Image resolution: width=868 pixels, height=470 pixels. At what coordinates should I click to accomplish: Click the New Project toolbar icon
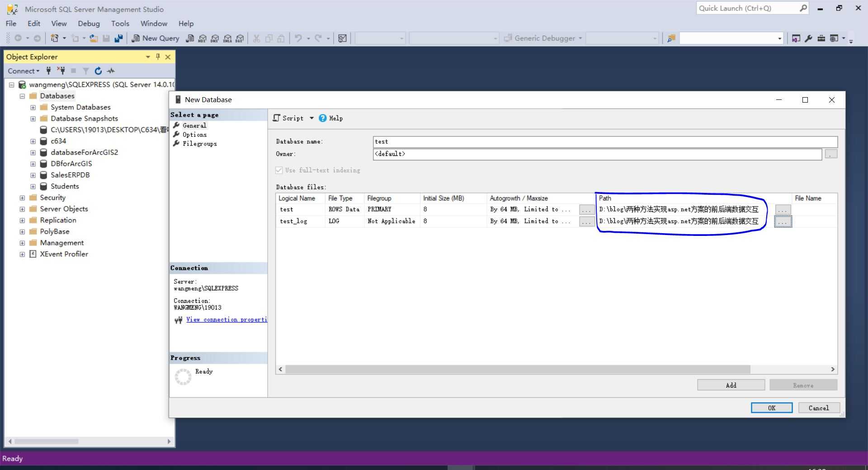[54, 38]
